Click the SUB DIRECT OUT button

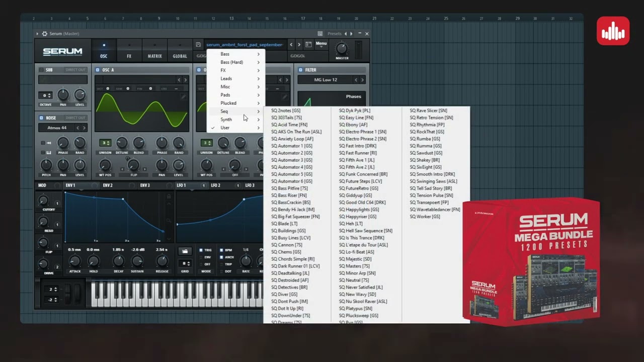click(x=76, y=70)
